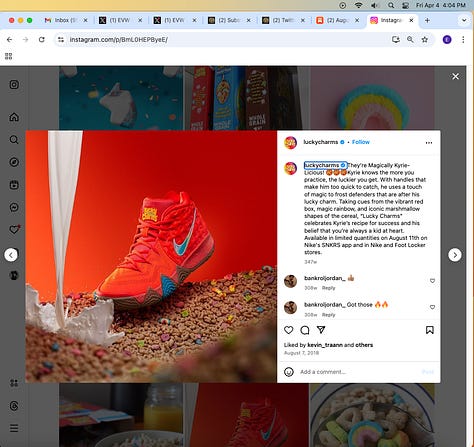Open macOS Spotlight search icon
The width and height of the screenshot is (474, 447).
pyautogui.click(x=391, y=5)
